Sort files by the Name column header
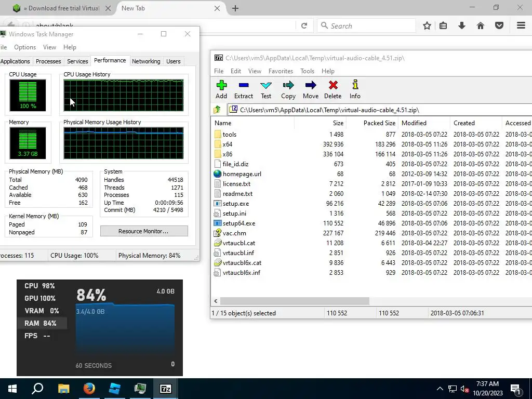Image resolution: width=532 pixels, height=399 pixels. 252,123
